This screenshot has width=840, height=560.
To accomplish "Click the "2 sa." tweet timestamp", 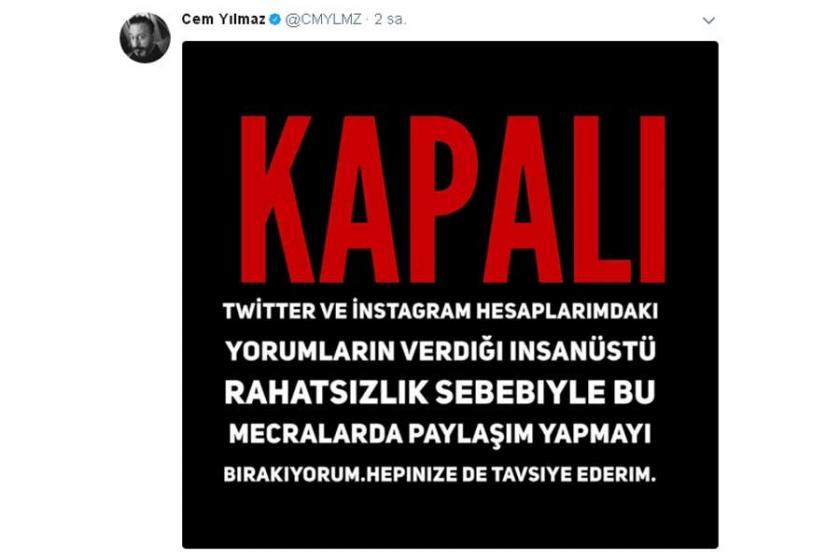I will click(x=391, y=20).
